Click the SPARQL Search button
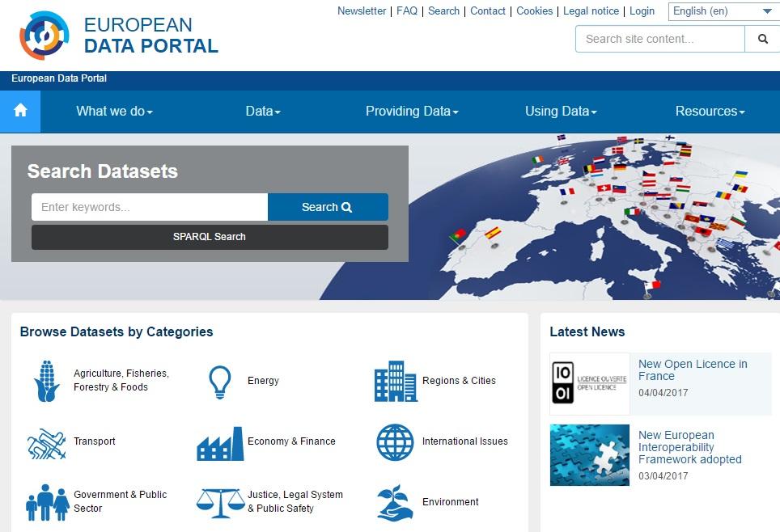Viewport: 780px width, 532px height. coord(210,237)
